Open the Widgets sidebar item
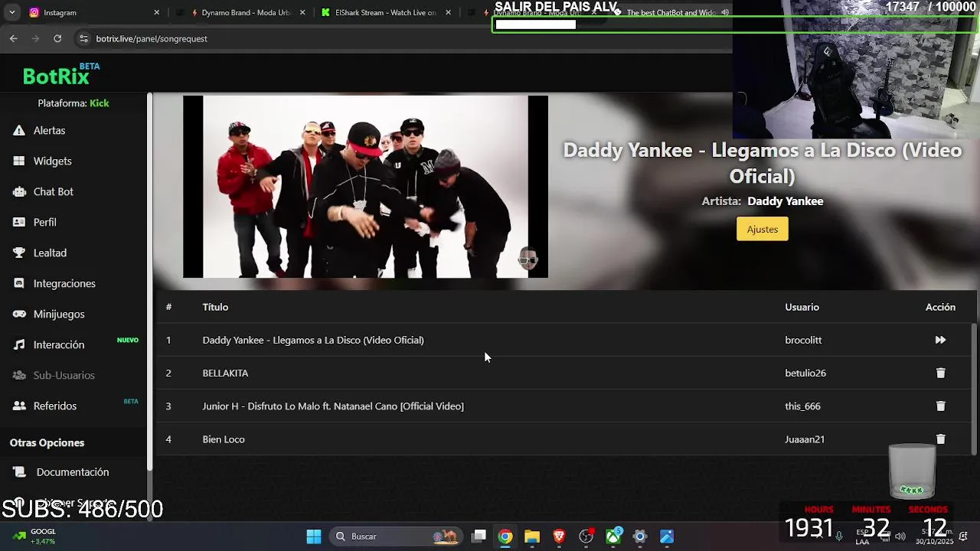This screenshot has width=980, height=551. [52, 161]
